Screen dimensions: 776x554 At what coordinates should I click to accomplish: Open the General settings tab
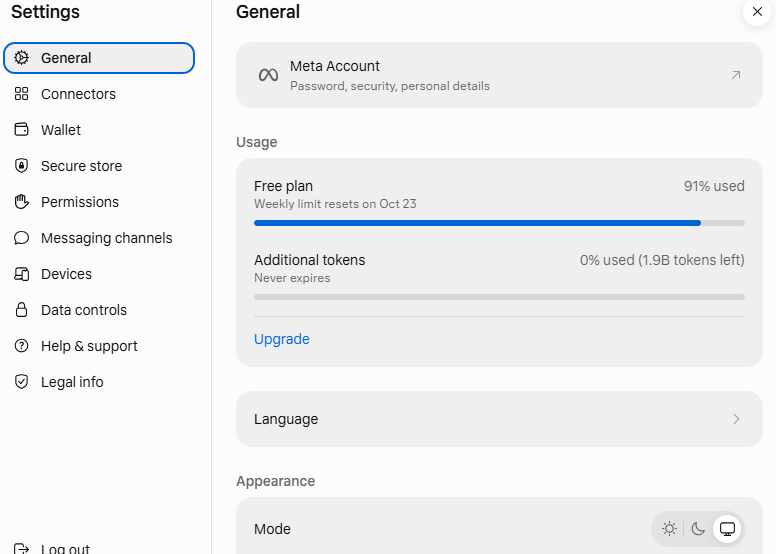pyautogui.click(x=99, y=58)
